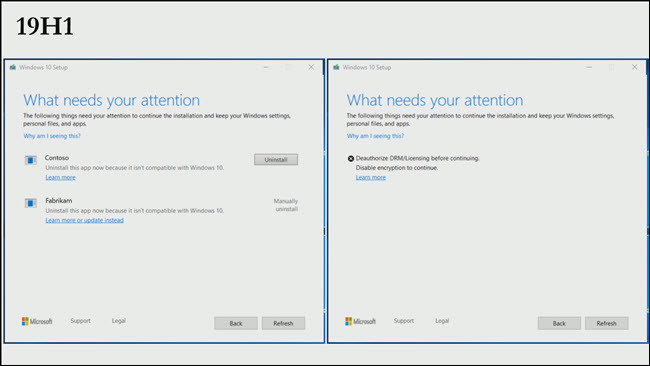Screen dimensions: 650x366
Task: Click the 'Fabrikam' app name
Action: (x=58, y=200)
